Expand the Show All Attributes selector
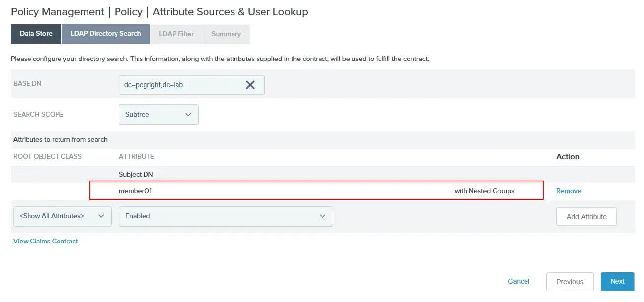The height and width of the screenshot is (302, 644). 62,216
